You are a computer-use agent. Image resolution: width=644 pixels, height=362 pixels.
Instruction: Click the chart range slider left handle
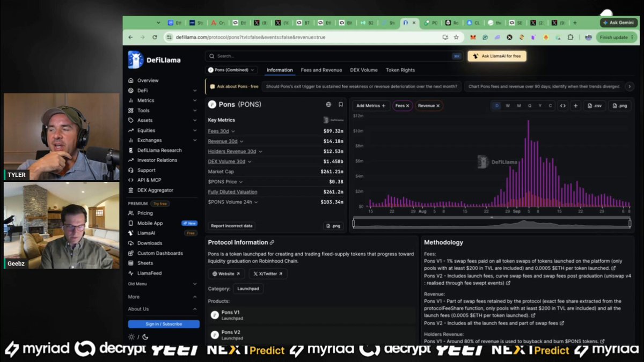[x=354, y=223]
